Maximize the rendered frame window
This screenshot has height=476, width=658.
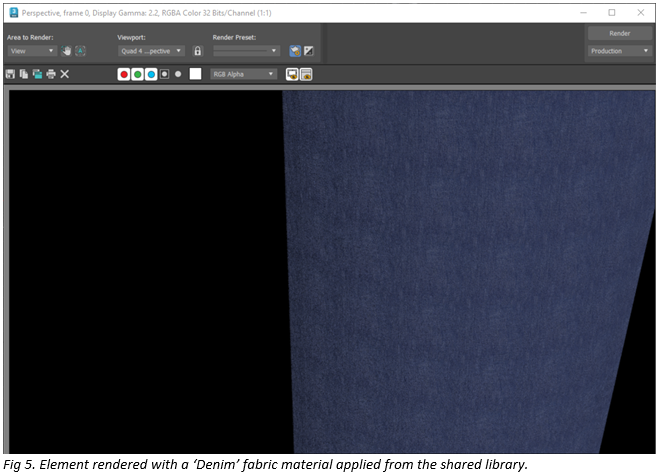(612, 13)
